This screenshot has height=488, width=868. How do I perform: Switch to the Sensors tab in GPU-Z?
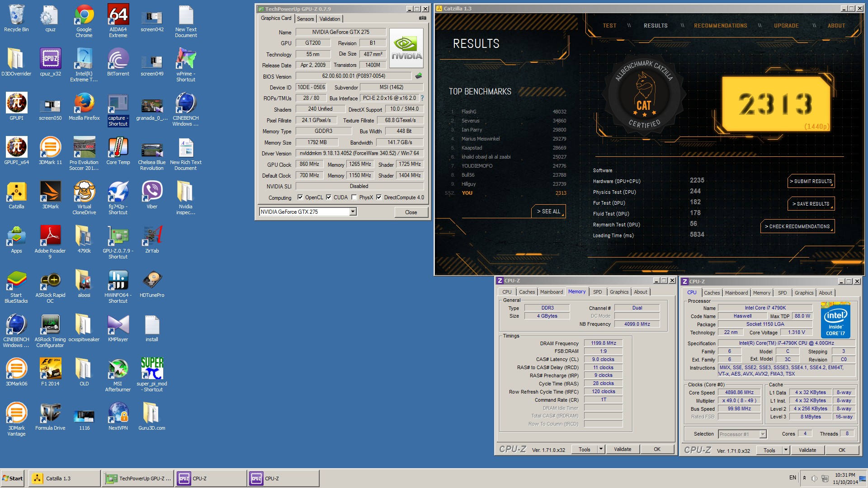[x=305, y=19]
